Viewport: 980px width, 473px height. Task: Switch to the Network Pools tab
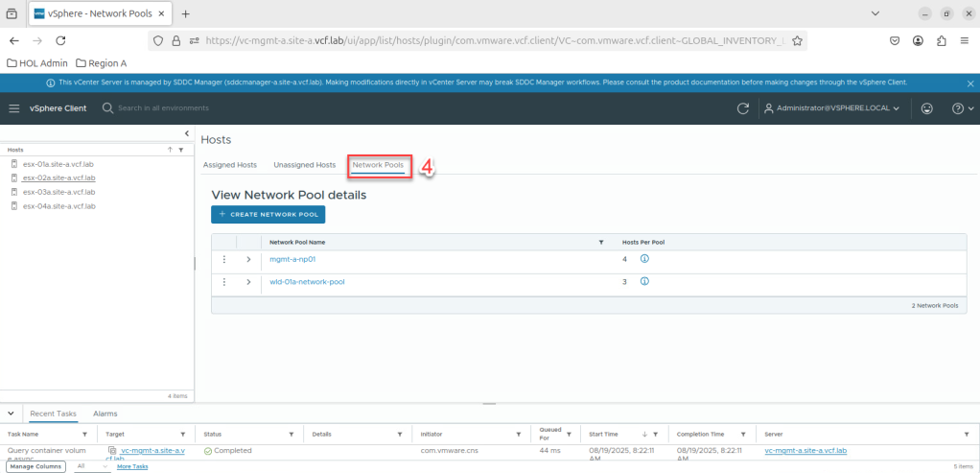[378, 165]
